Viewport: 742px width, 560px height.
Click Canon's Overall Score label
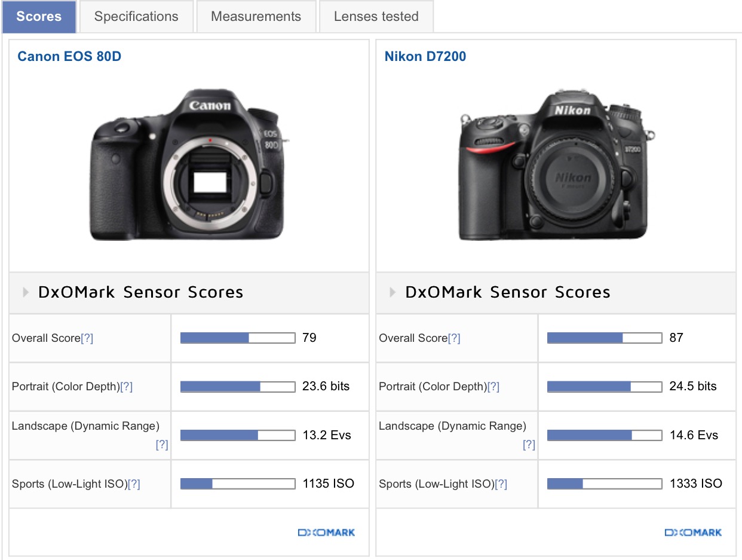46,338
